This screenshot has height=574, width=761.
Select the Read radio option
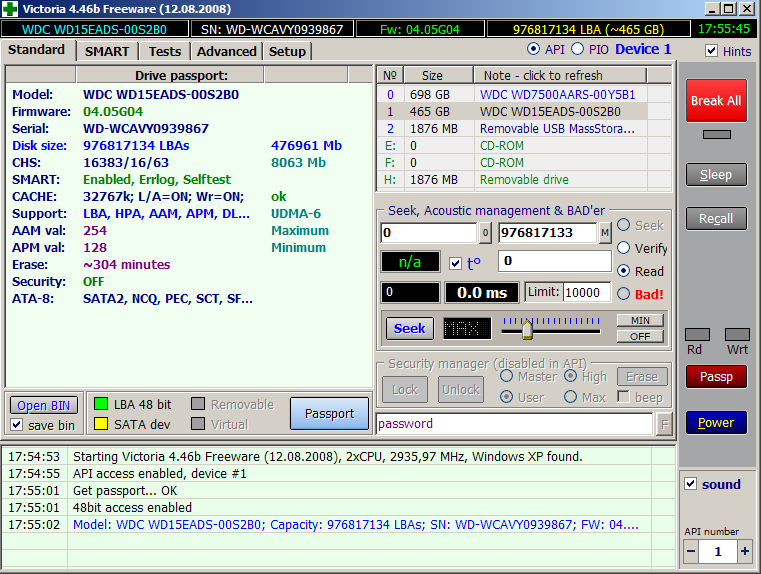(624, 271)
